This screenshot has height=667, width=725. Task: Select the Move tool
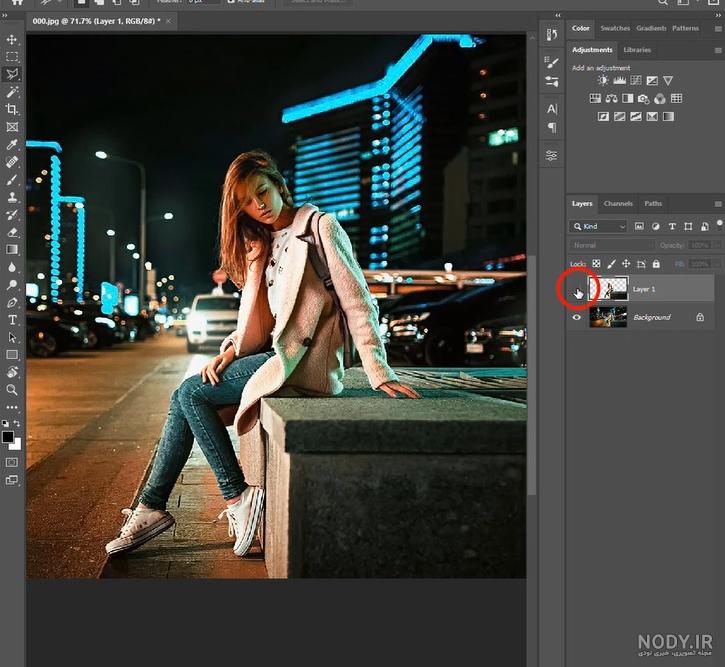coord(12,39)
